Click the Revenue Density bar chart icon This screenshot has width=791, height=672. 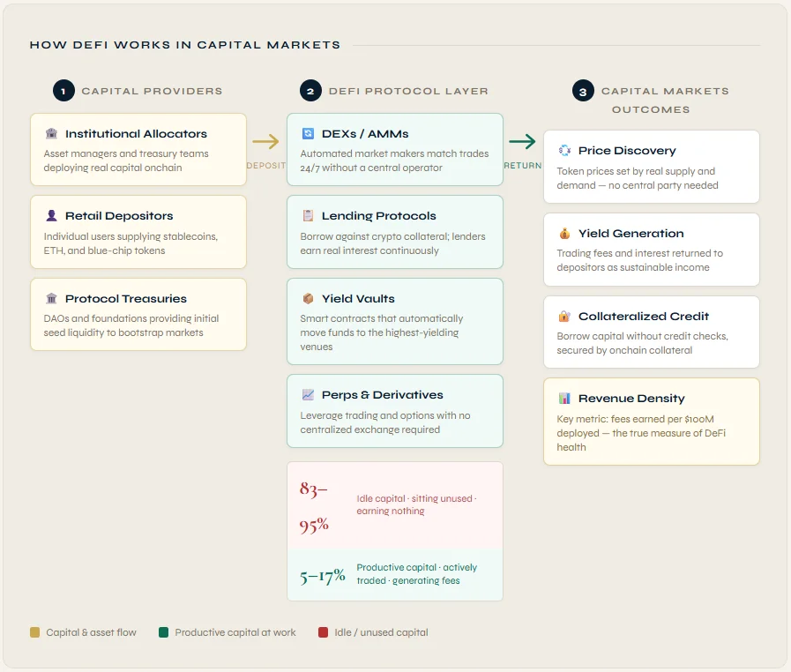(x=564, y=399)
